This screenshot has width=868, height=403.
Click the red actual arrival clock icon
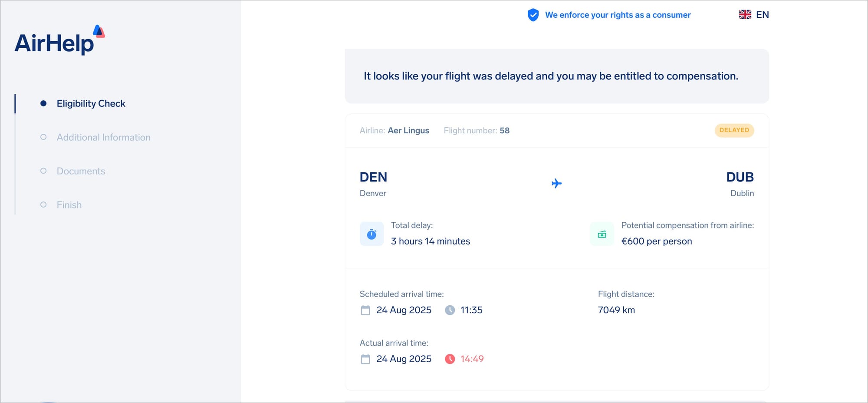pyautogui.click(x=450, y=359)
